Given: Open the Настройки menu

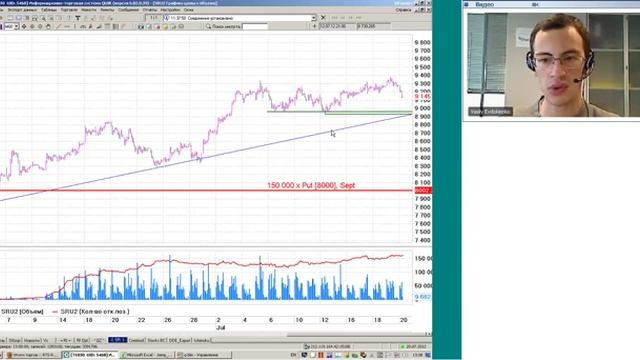Looking at the screenshot, I should 170,10.
